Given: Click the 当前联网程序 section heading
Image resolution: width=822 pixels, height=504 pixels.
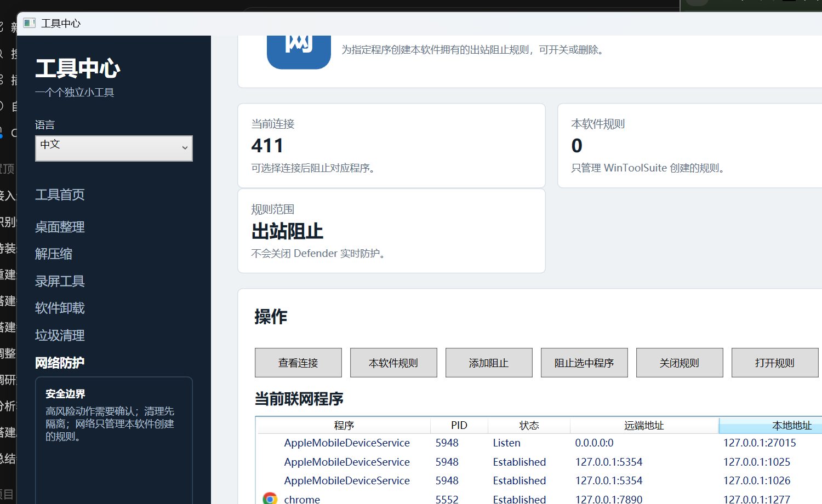Looking at the screenshot, I should tap(299, 399).
